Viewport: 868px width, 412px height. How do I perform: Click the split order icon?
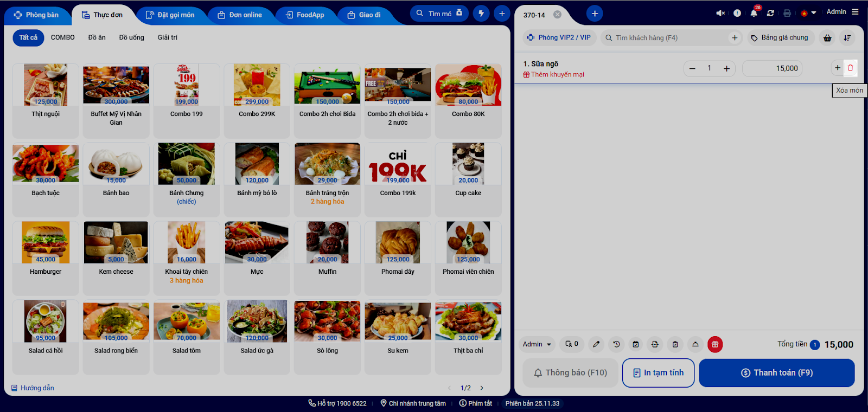[x=655, y=344]
